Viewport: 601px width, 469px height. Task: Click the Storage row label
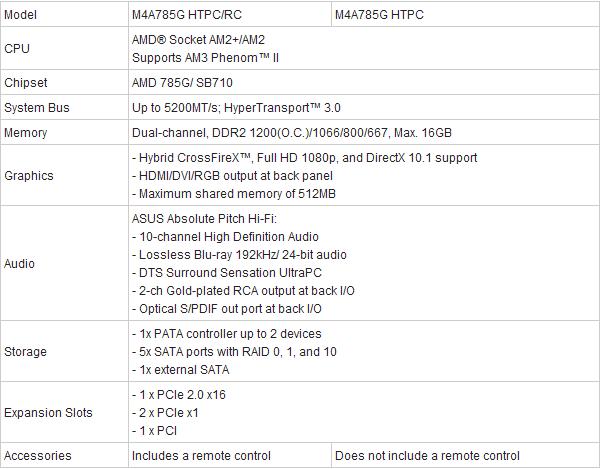[25, 352]
